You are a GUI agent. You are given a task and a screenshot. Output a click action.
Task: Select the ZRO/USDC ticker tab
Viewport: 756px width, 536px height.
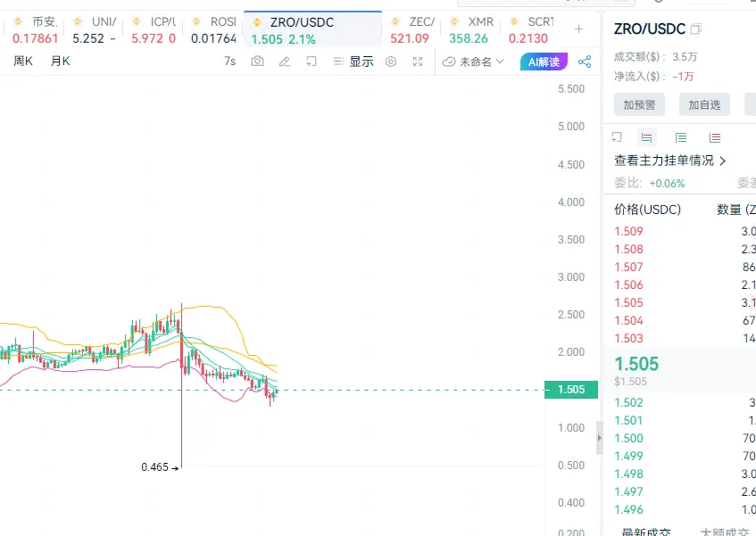(313, 29)
